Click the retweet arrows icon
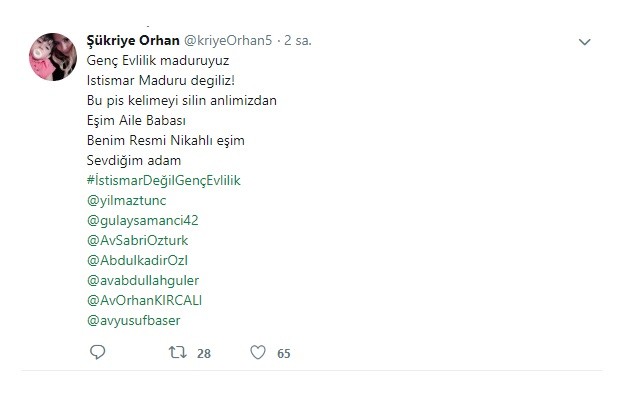 (176, 352)
